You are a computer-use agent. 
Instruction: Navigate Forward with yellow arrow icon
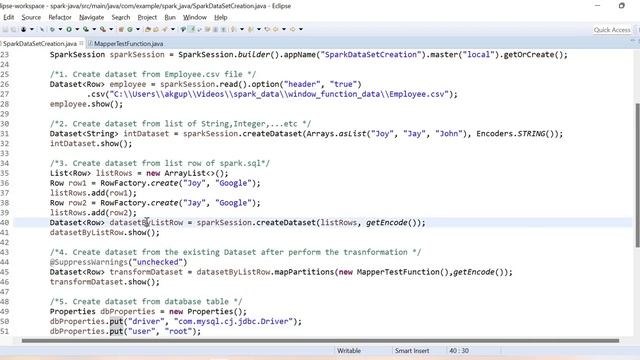(x=293, y=29)
